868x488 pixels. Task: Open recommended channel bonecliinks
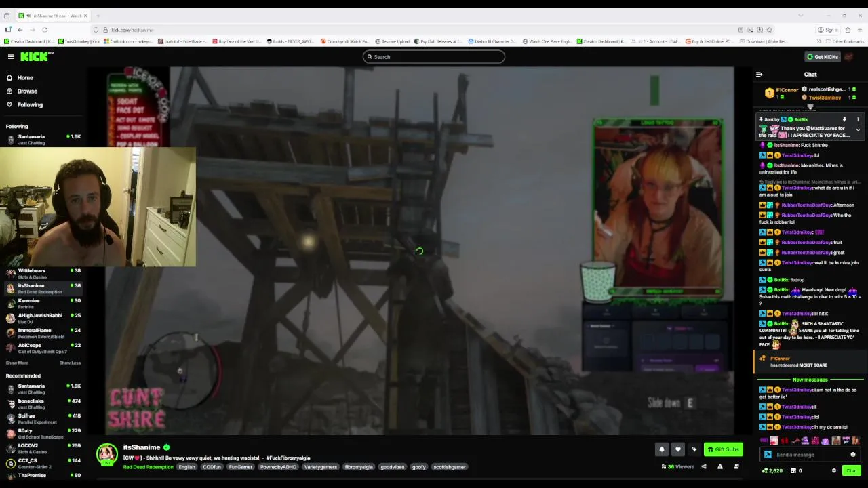pyautogui.click(x=43, y=404)
